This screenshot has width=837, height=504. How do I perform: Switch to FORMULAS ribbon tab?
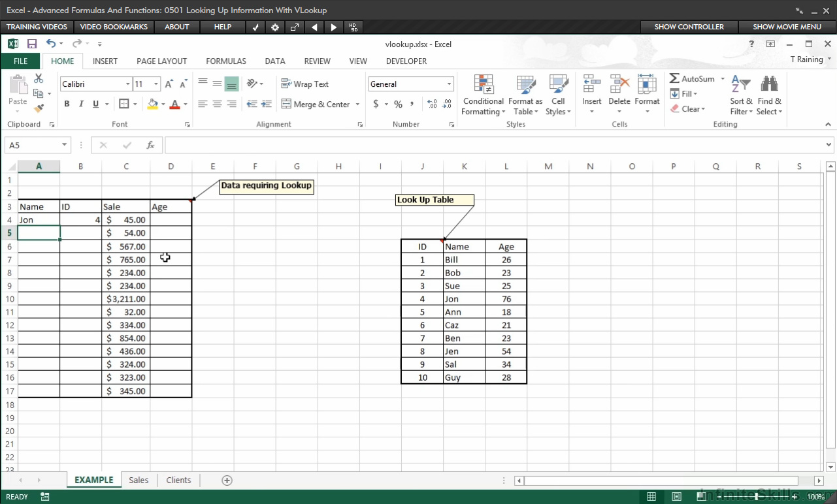tap(226, 61)
